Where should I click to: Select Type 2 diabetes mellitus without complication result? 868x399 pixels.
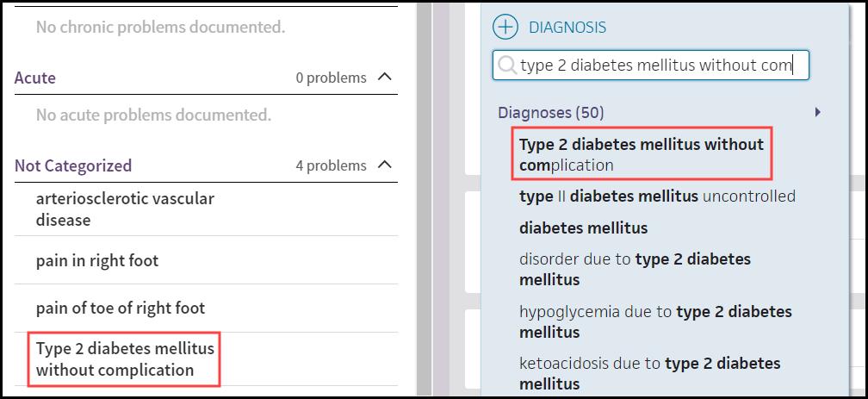click(x=642, y=154)
